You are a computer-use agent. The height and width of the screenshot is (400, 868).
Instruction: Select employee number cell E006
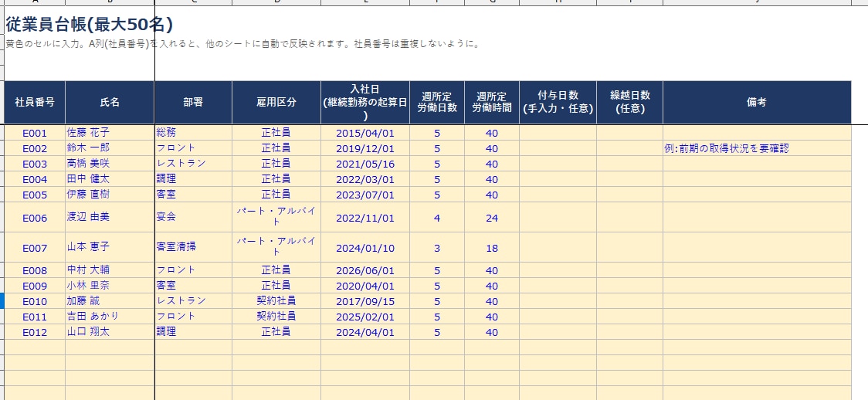pyautogui.click(x=35, y=218)
